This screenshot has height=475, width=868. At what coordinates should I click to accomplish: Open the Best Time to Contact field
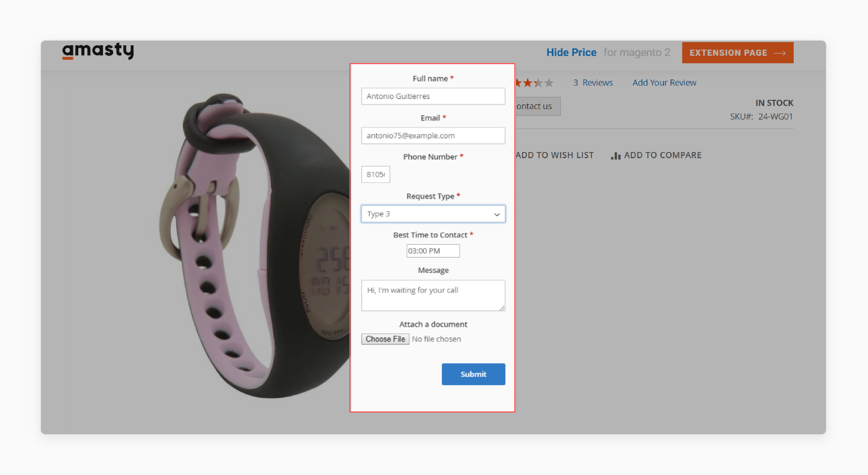[x=433, y=250]
